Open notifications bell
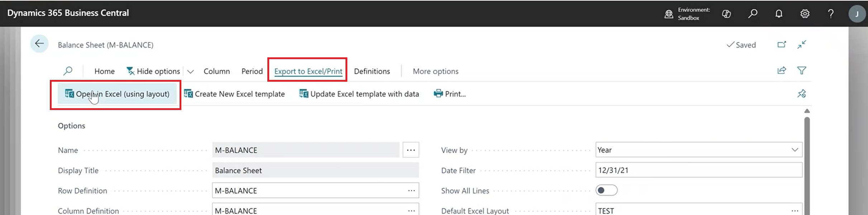This screenshot has height=215, width=868. [779, 14]
